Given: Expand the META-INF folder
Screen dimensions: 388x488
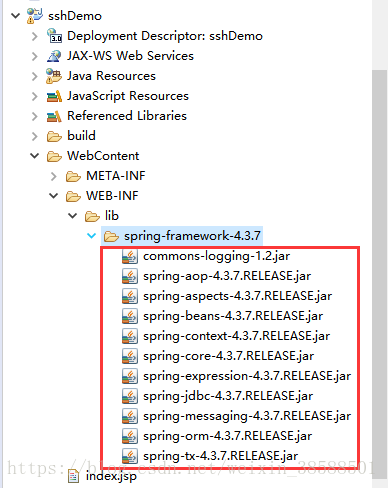Looking at the screenshot, I should 54,176.
